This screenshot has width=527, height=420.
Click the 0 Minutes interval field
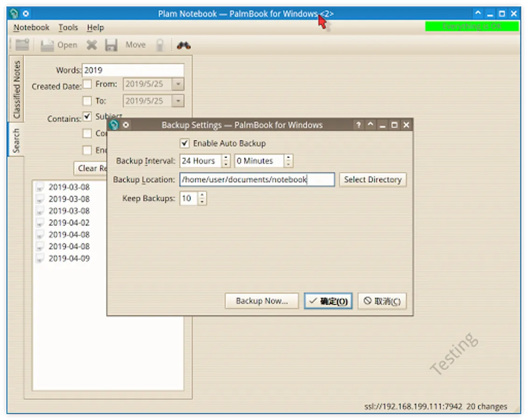pos(259,161)
